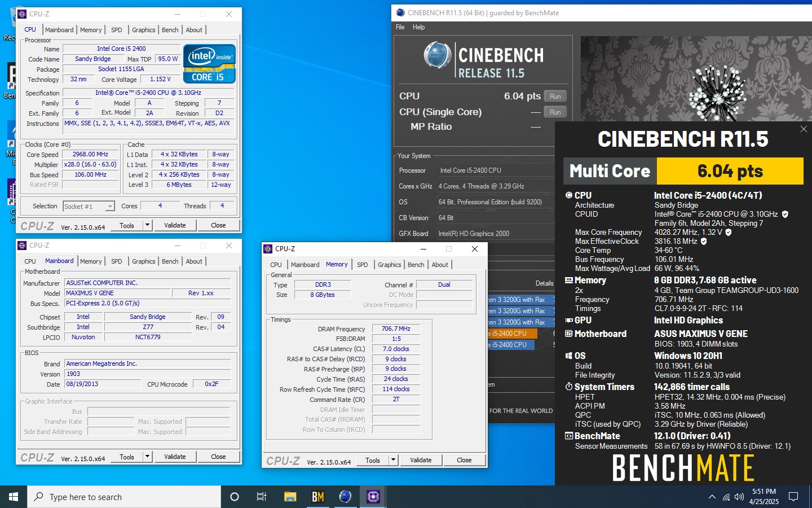Click Close button in Mainboard CPU-Z window
812x508 pixels.
[218, 457]
